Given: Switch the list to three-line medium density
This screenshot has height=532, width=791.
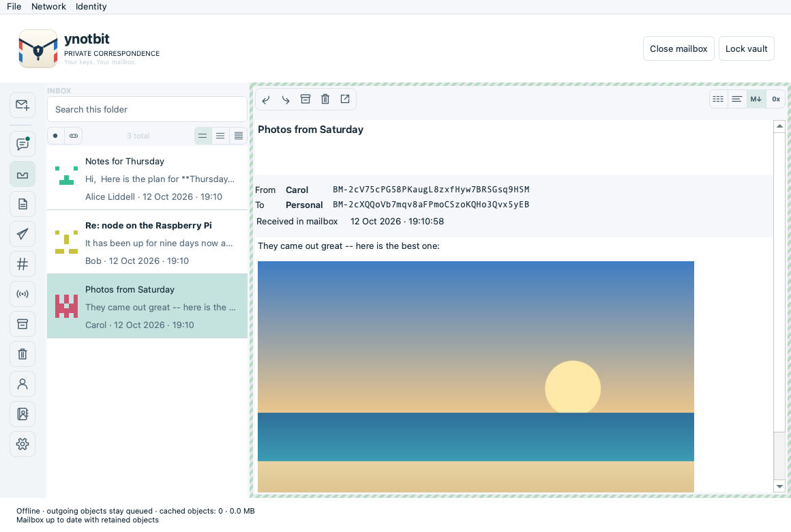Looking at the screenshot, I should tap(220, 136).
